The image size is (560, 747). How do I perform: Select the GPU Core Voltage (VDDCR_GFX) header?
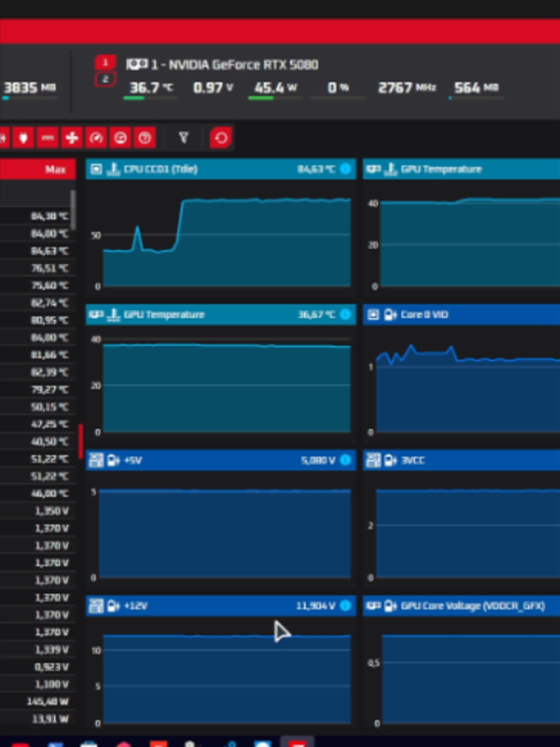tap(461, 605)
